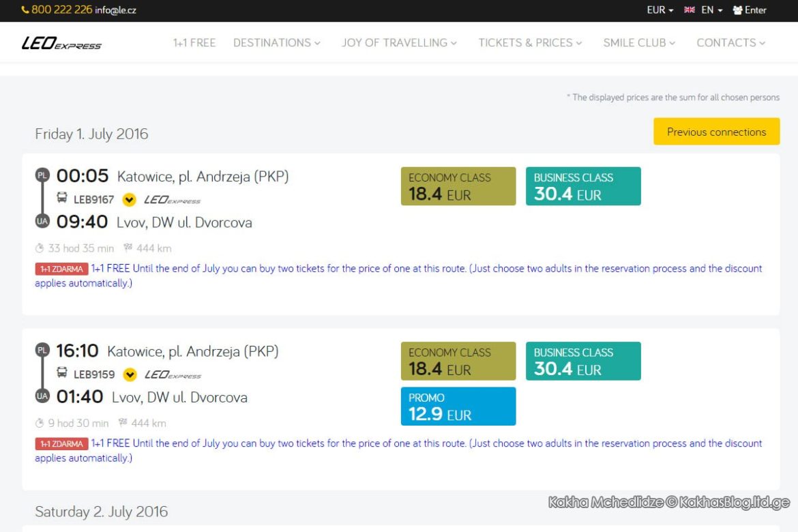Click the PL country marker for the 00:05 departure
The width and height of the screenshot is (798, 532).
click(x=42, y=176)
